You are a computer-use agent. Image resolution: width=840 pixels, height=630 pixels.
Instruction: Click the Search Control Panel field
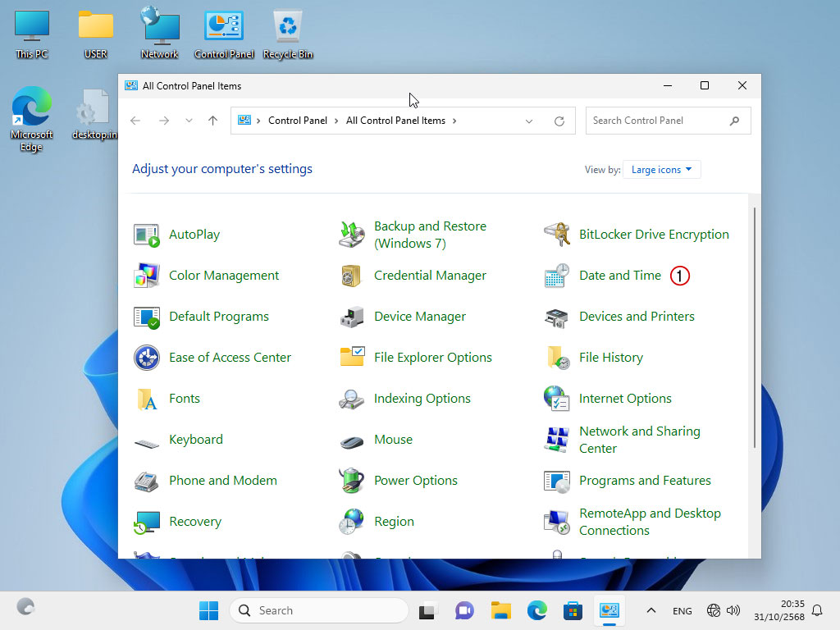click(x=656, y=121)
